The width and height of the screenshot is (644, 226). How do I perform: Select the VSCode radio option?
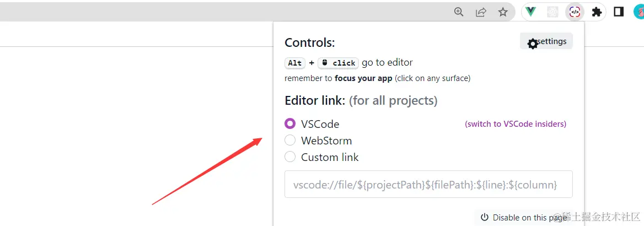pyautogui.click(x=290, y=124)
